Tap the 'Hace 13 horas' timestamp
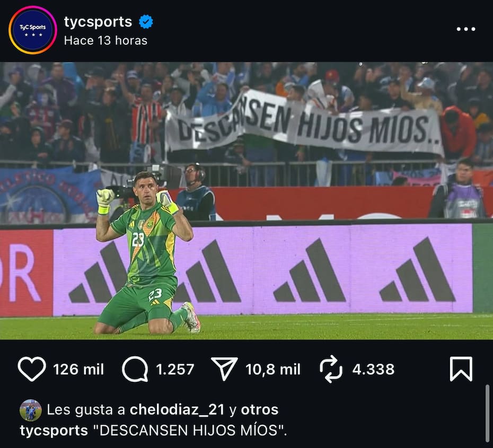This screenshot has height=448, width=493. [105, 40]
